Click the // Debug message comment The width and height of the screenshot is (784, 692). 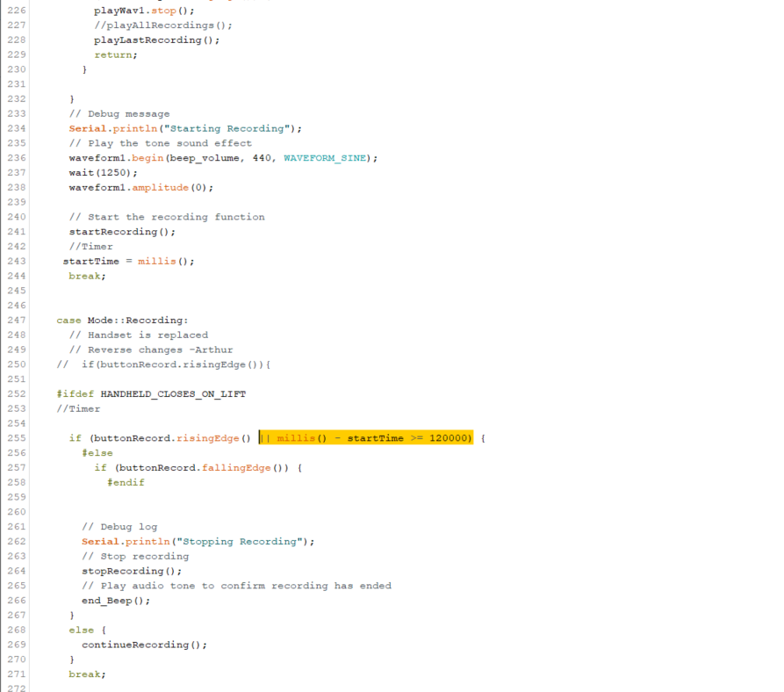(x=119, y=114)
